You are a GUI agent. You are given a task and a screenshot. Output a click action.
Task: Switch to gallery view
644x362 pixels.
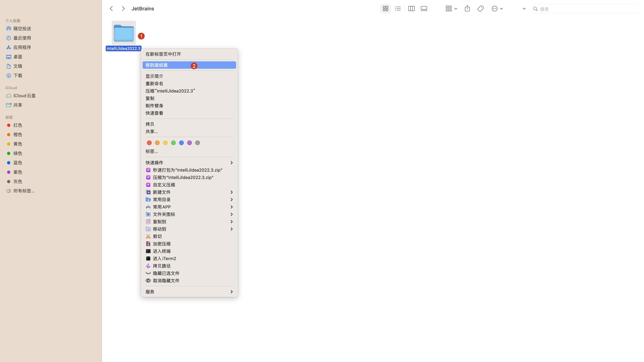[424, 9]
